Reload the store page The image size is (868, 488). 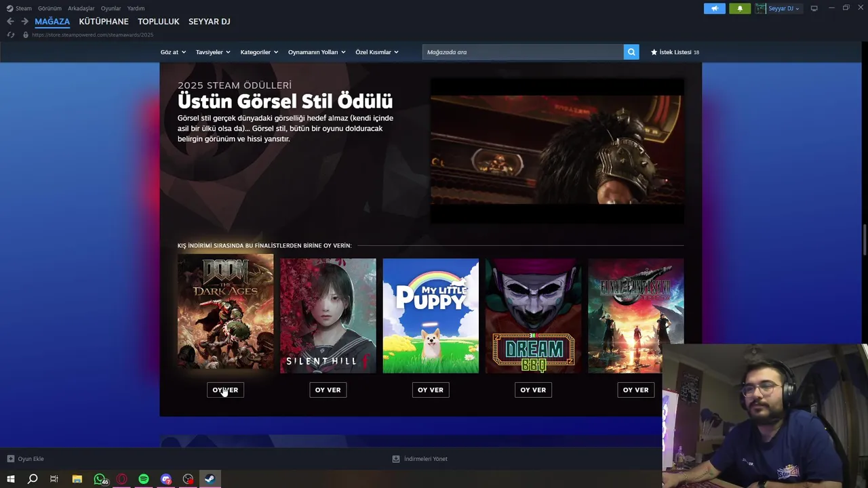11,35
